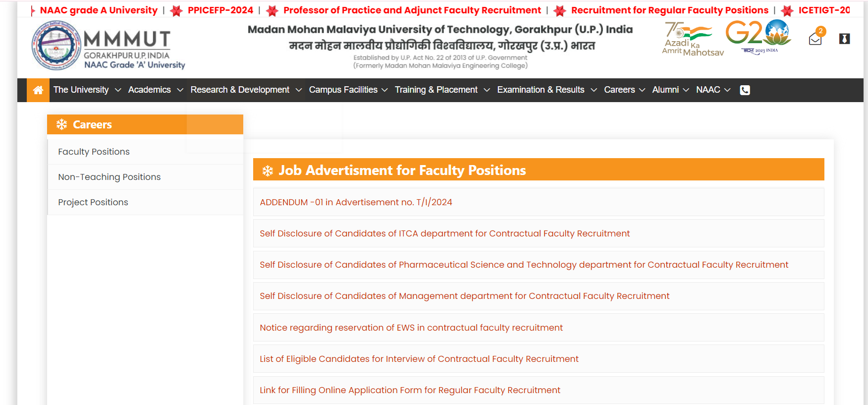Image resolution: width=868 pixels, height=405 pixels.
Task: Click the Careers sidebar header
Action: tap(145, 124)
